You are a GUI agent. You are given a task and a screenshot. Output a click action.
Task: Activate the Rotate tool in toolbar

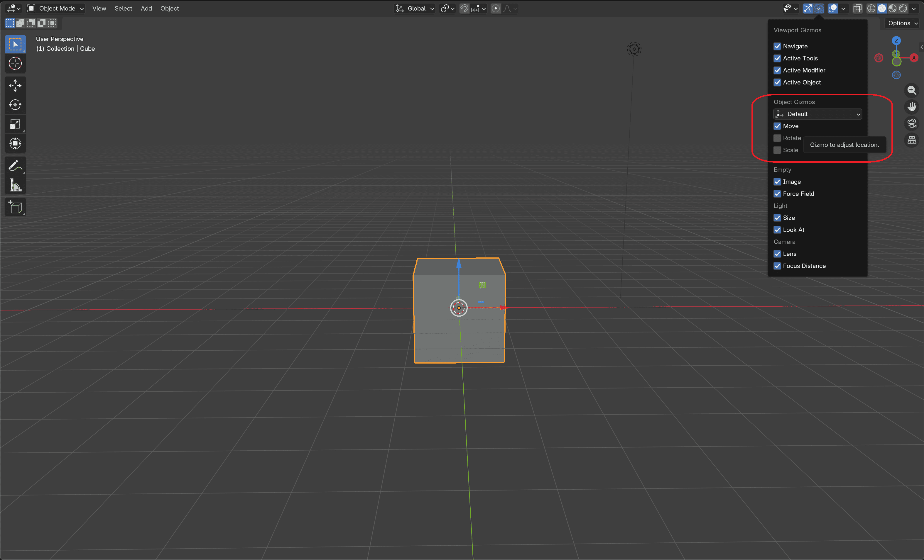15,105
